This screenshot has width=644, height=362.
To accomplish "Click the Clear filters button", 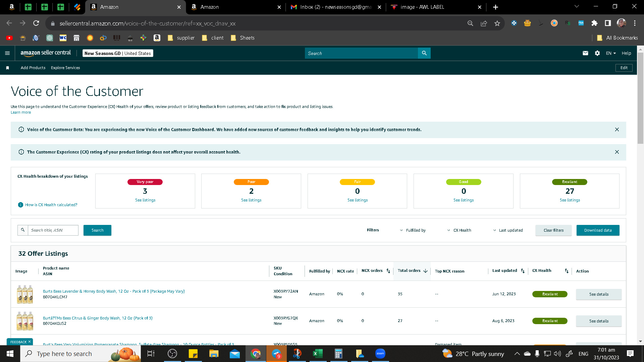I will click(x=553, y=230).
